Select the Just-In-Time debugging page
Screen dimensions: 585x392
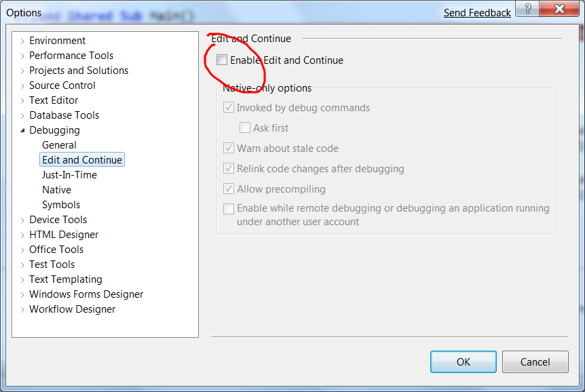pos(69,175)
